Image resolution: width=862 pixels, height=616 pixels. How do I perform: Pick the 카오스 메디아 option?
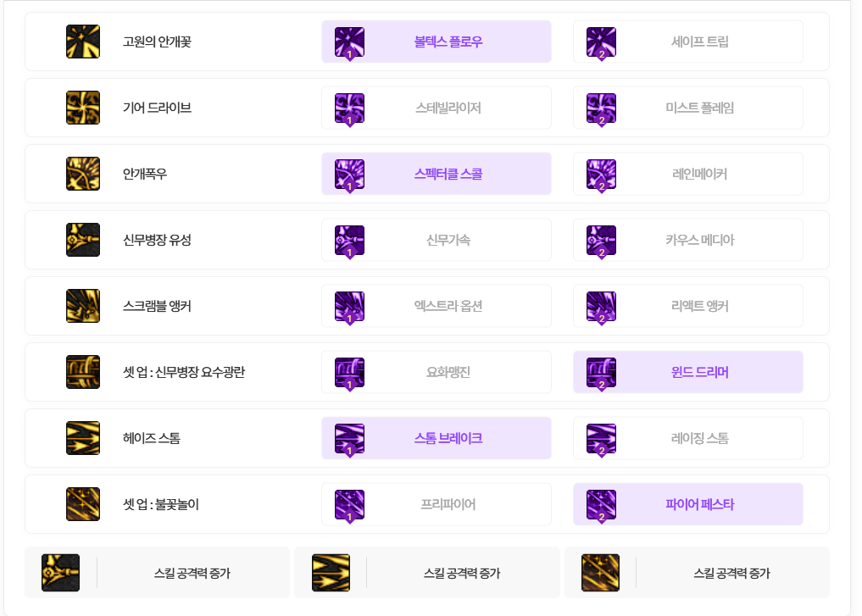687,240
